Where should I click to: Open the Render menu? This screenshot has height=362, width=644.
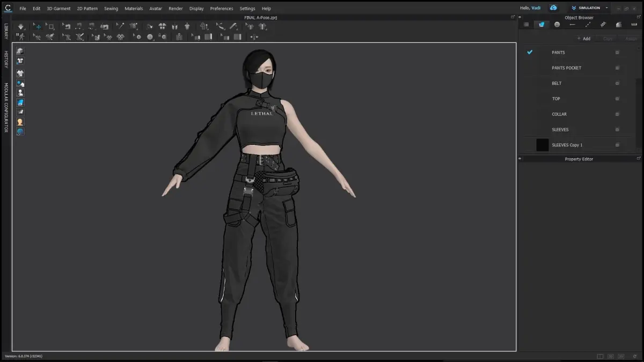(x=175, y=9)
